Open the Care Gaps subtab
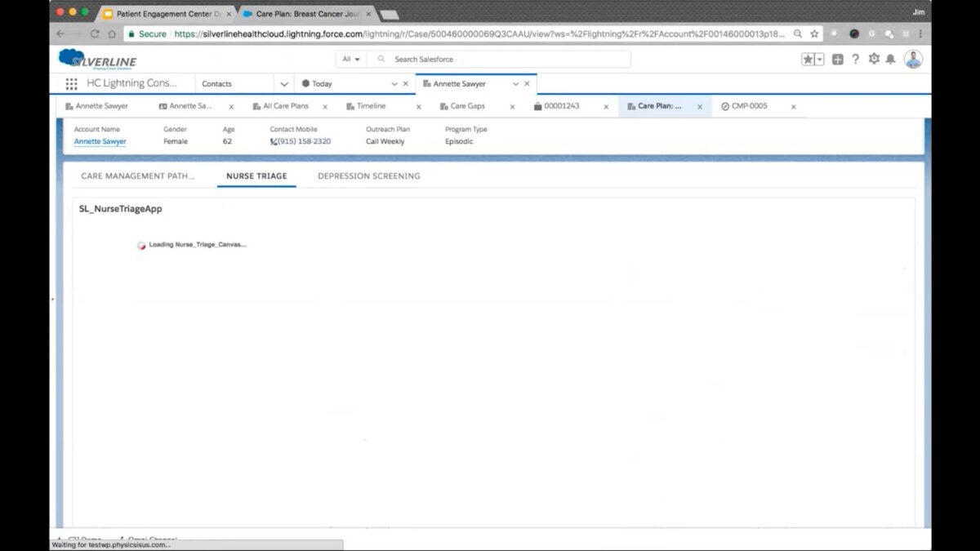980x551 pixels. [467, 106]
